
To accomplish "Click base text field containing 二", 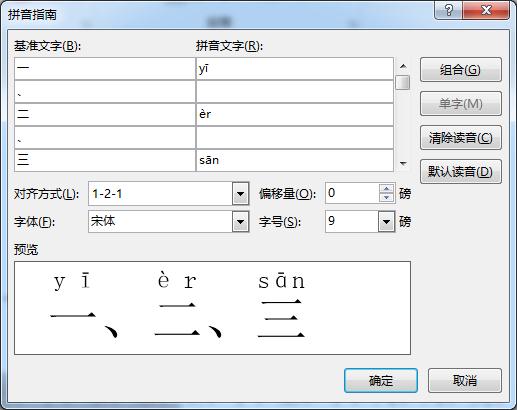I will point(105,114).
